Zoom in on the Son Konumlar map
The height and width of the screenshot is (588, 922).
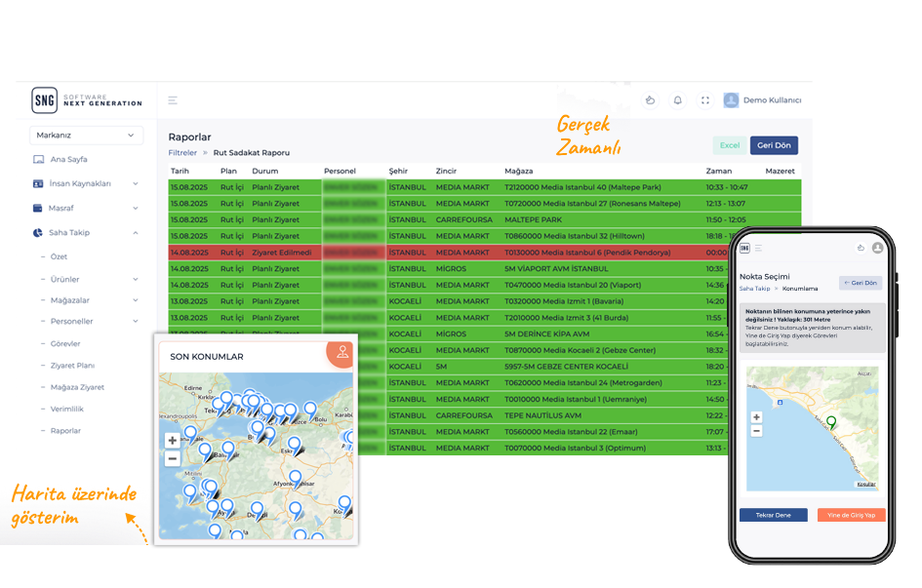(x=173, y=441)
